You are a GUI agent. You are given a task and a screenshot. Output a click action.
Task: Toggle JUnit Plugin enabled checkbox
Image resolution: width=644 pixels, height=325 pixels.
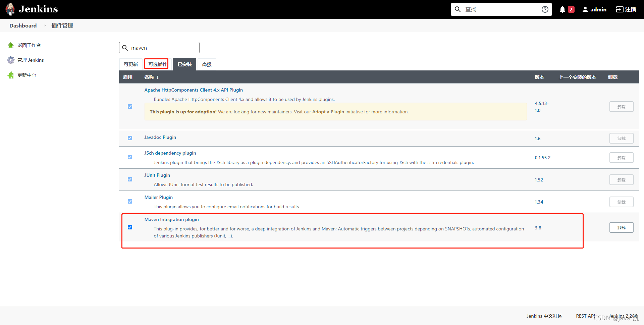(x=130, y=179)
